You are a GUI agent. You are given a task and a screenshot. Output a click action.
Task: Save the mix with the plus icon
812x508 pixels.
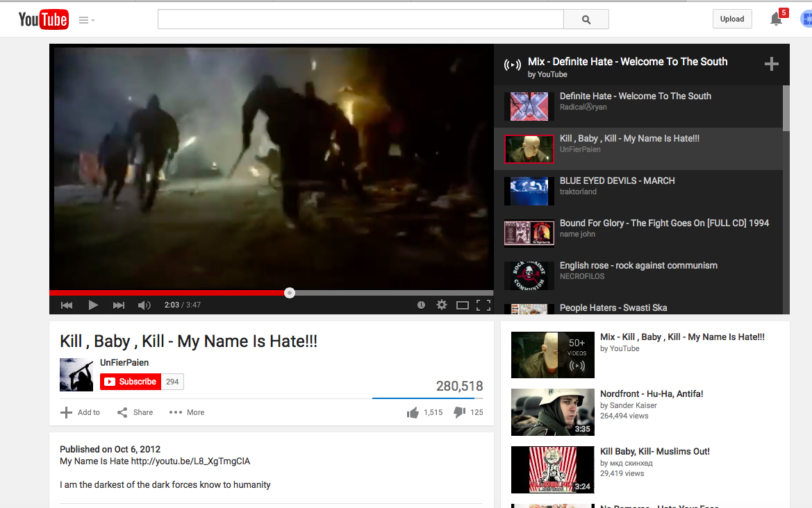pyautogui.click(x=771, y=65)
